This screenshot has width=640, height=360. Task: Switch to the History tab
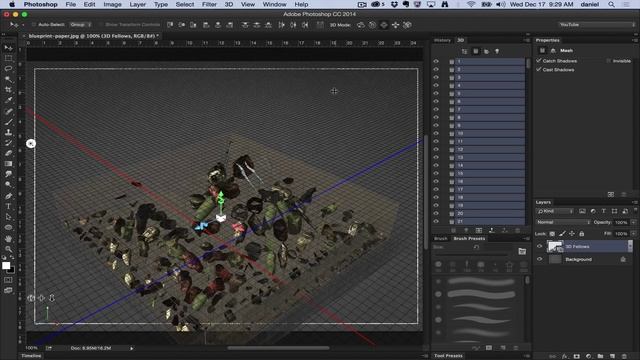coord(442,40)
